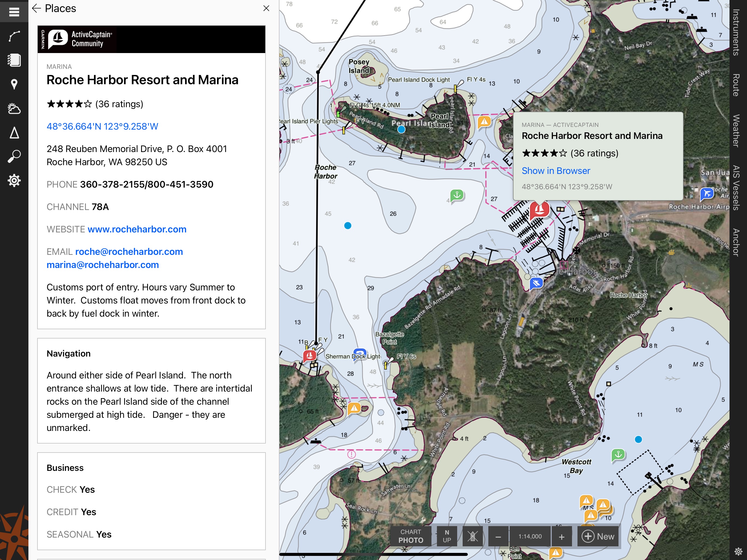Screen dimensions: 747x560
Task: Open the Anchor side tab
Action: [x=737, y=243]
